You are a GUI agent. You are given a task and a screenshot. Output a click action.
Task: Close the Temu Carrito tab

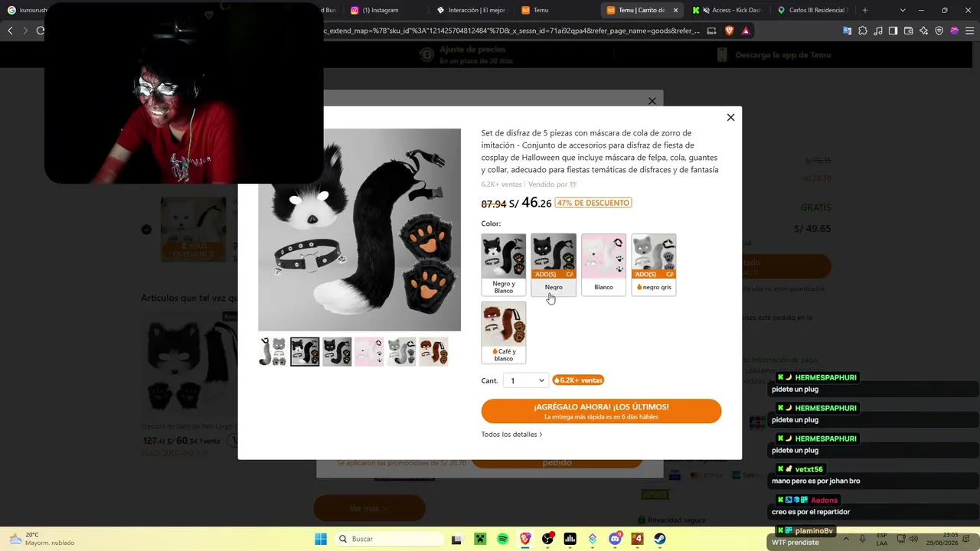[675, 10]
